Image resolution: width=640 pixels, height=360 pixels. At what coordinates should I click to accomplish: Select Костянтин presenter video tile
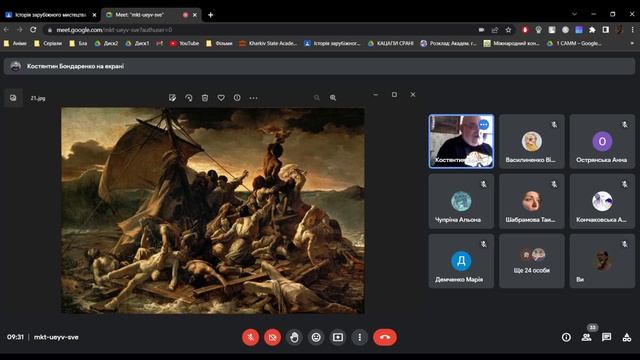click(461, 141)
